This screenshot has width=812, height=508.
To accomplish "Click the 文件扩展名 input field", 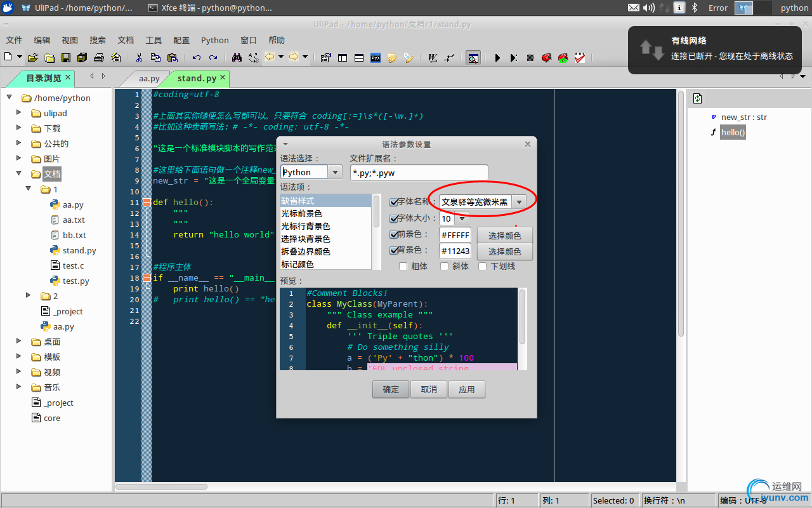I will 419,172.
